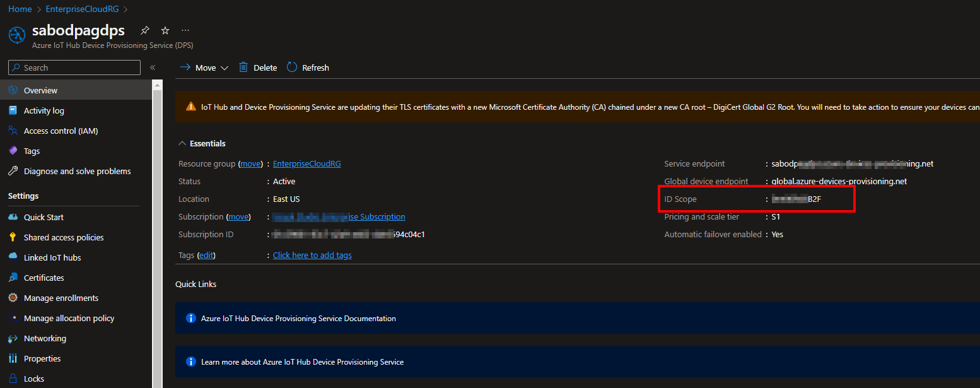Select the East US location value
The height and width of the screenshot is (388, 980).
[286, 199]
